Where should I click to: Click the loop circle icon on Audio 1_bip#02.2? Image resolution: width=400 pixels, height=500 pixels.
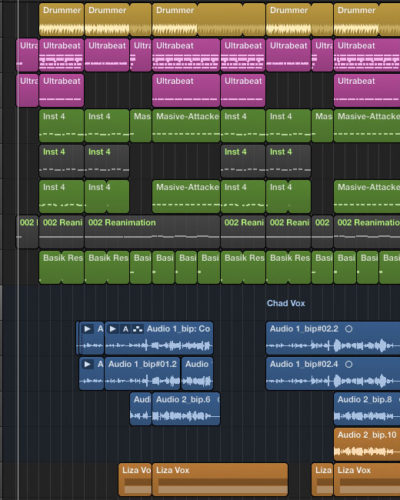pos(349,329)
